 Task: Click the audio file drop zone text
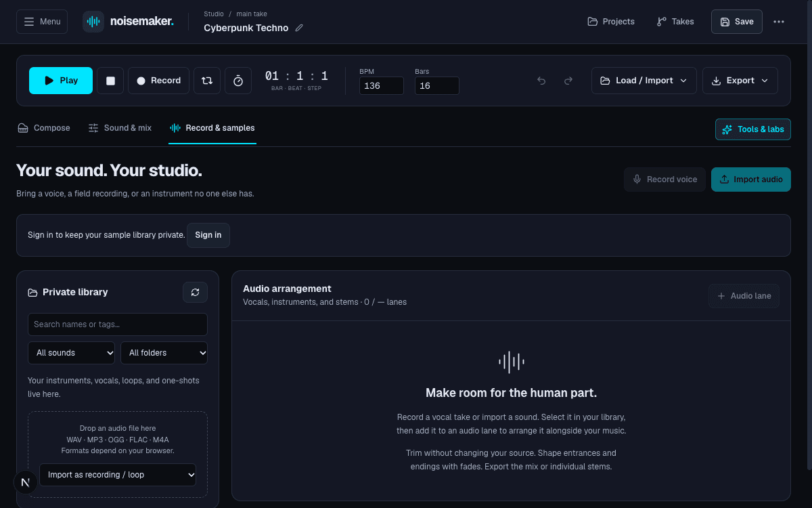click(x=118, y=440)
